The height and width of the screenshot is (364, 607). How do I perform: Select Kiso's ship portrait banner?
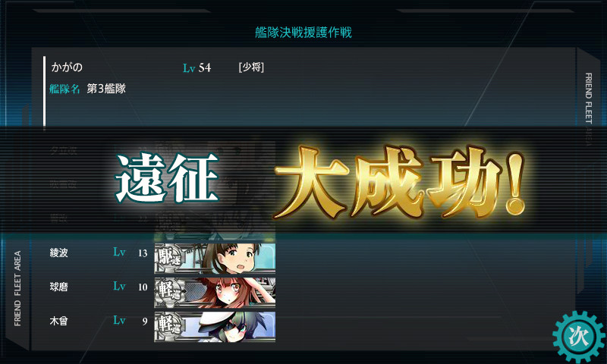coord(215,327)
